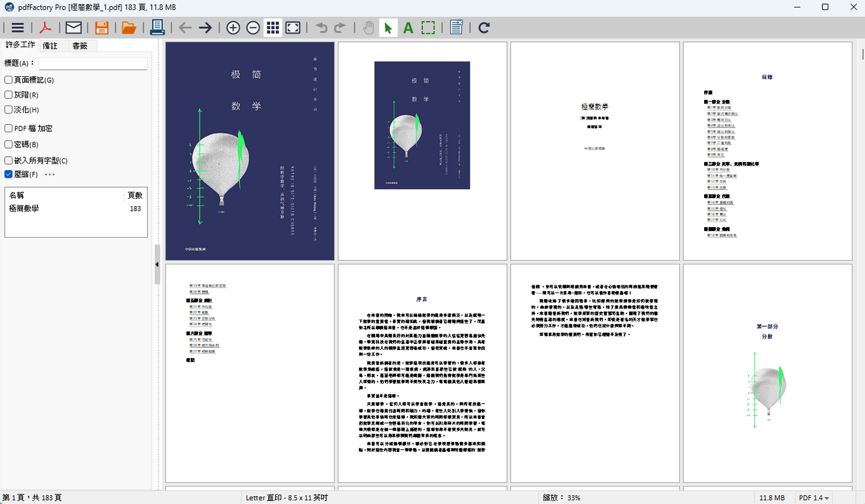Toggle the 灰階 grayscale checkbox

(9, 95)
